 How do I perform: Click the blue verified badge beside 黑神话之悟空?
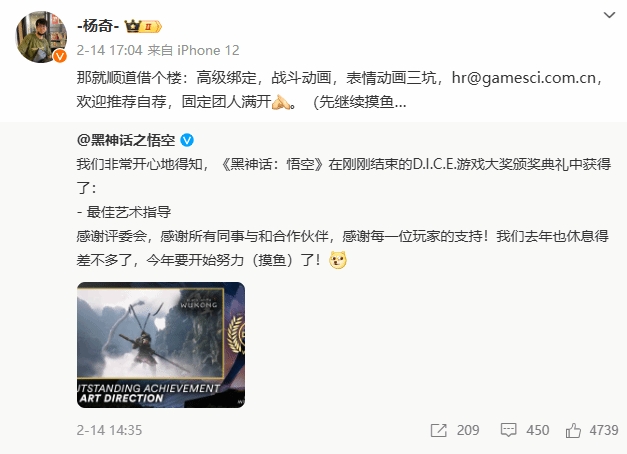[187, 140]
